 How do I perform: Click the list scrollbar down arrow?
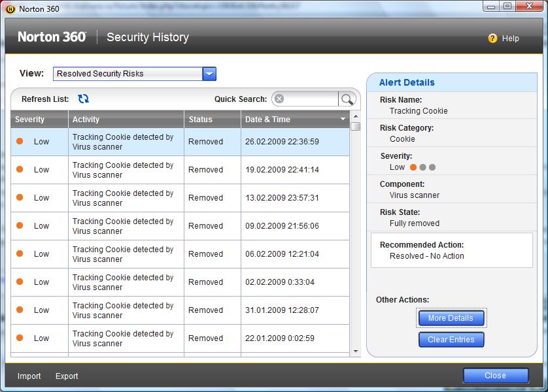click(x=356, y=351)
